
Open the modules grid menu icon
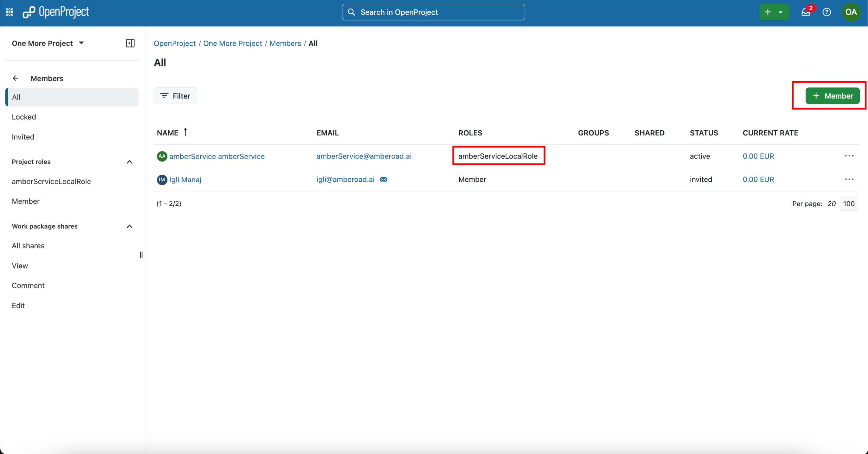click(x=10, y=12)
